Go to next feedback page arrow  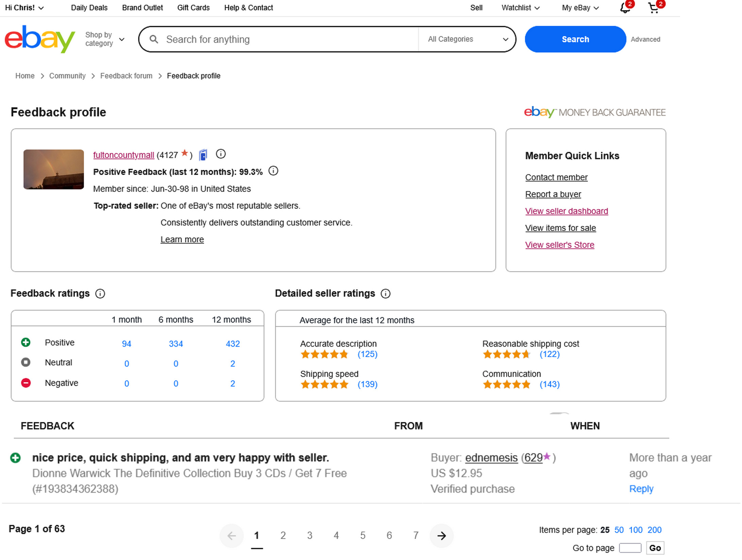(441, 536)
